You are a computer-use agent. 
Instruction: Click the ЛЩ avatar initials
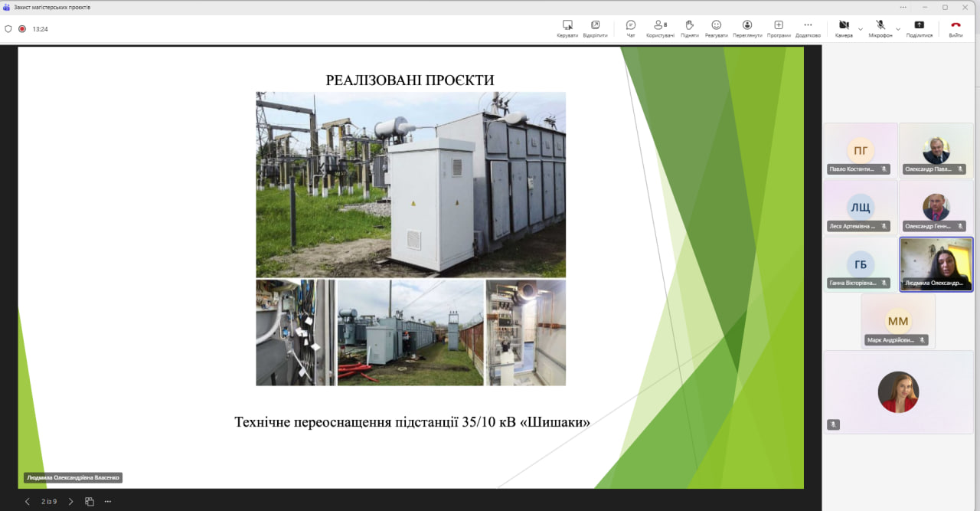click(861, 207)
